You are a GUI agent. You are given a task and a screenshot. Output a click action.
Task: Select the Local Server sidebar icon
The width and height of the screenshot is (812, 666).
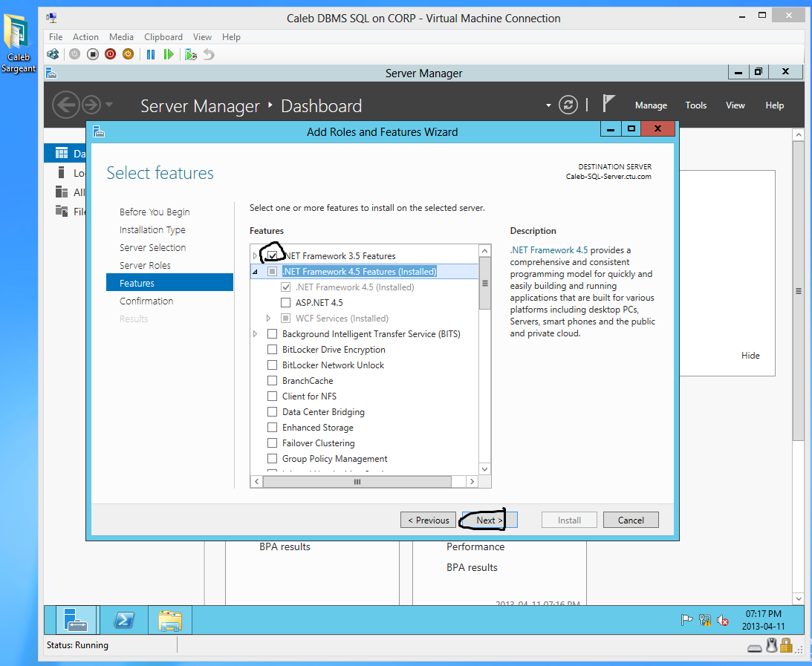61,172
